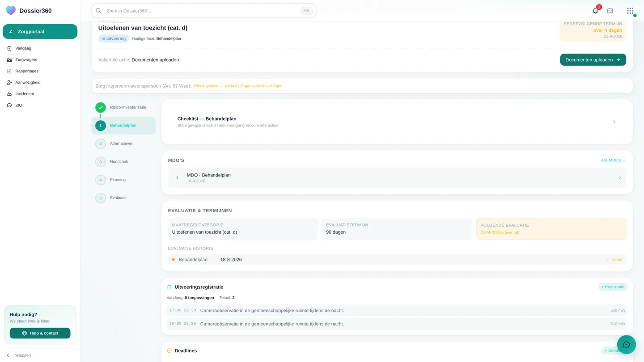Click the Evaluatietermijn 90 dagen card

pos(397,229)
